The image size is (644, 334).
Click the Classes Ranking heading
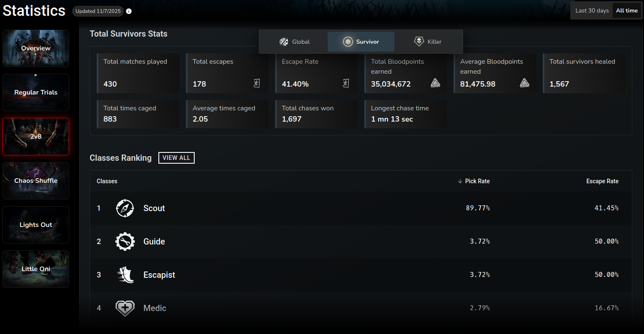coord(120,158)
